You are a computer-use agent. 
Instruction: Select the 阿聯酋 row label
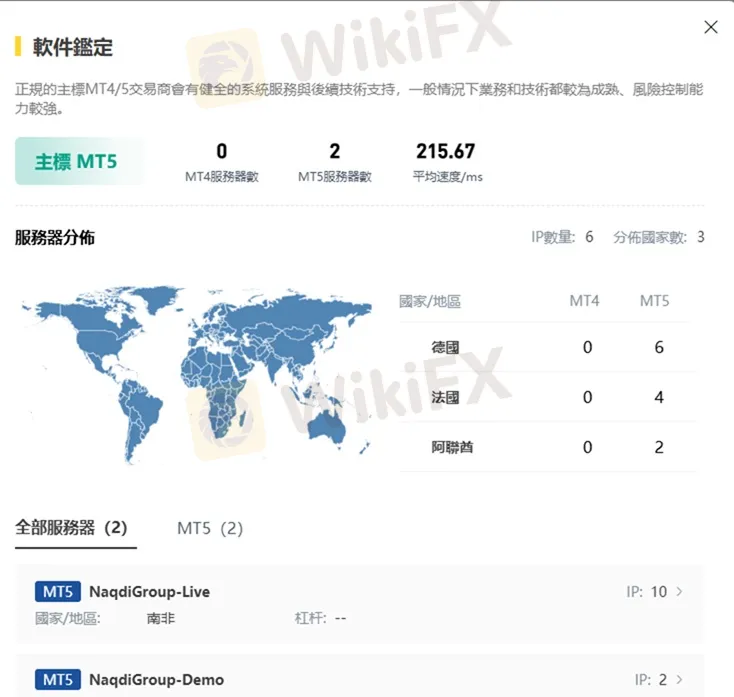(x=452, y=448)
